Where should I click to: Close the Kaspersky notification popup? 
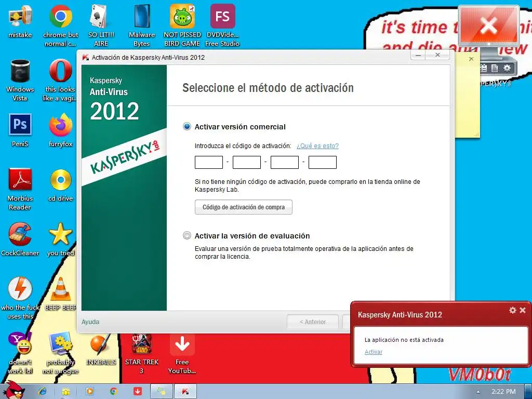coord(523,310)
